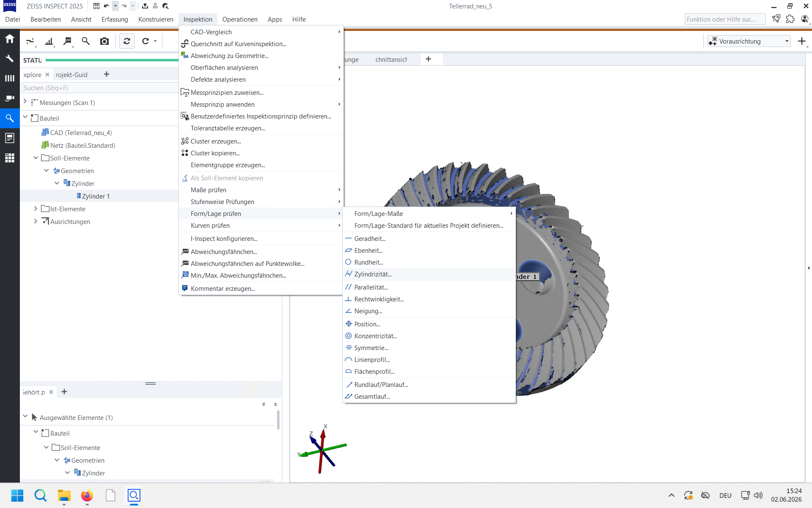The width and height of the screenshot is (812, 508).
Task: Click the bar chart toolbar icon
Action: click(49, 41)
